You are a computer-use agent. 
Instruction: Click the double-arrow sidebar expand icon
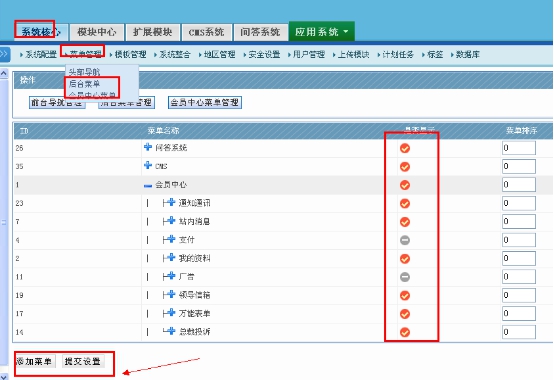click(4, 54)
